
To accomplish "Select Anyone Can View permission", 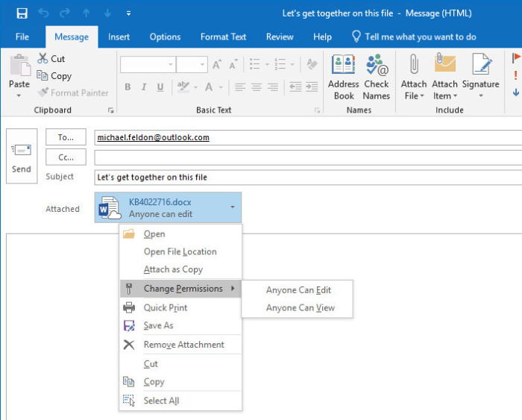I will pos(301,307).
